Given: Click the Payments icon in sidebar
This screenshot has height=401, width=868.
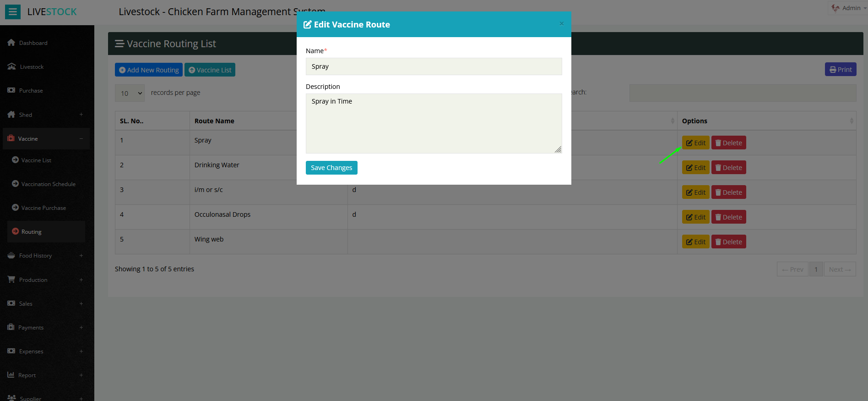Looking at the screenshot, I should pos(11,327).
